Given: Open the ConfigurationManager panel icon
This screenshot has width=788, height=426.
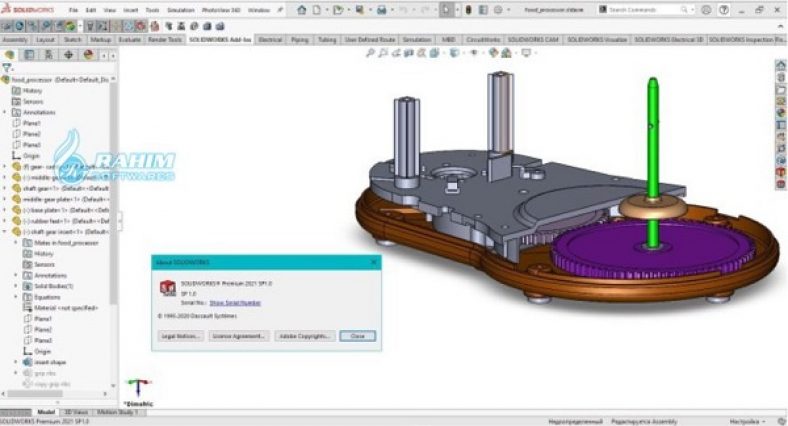Looking at the screenshot, I should 48,55.
